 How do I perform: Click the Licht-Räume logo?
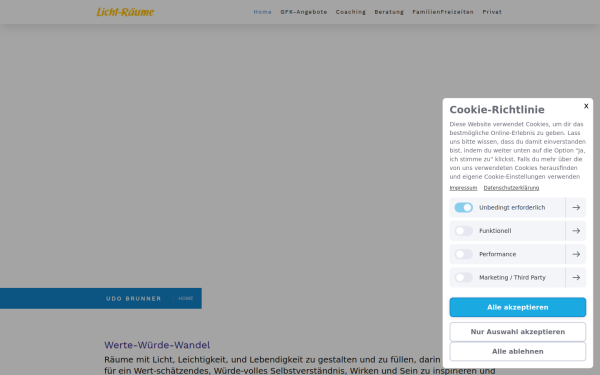tap(125, 12)
